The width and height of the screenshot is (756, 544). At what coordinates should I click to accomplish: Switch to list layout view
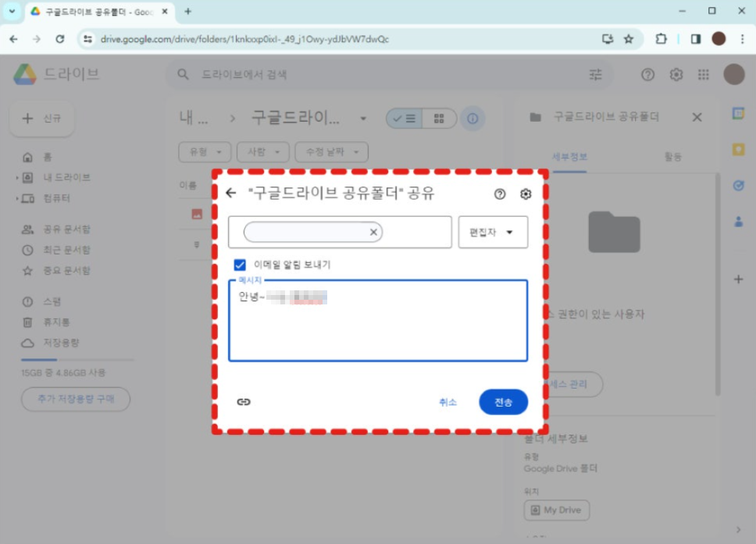tap(404, 119)
